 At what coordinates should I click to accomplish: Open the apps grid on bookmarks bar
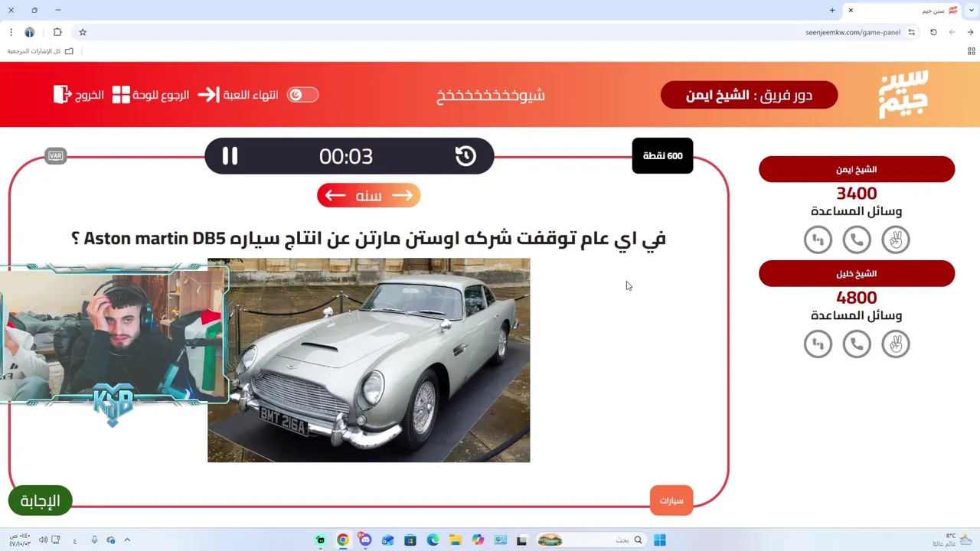(971, 51)
